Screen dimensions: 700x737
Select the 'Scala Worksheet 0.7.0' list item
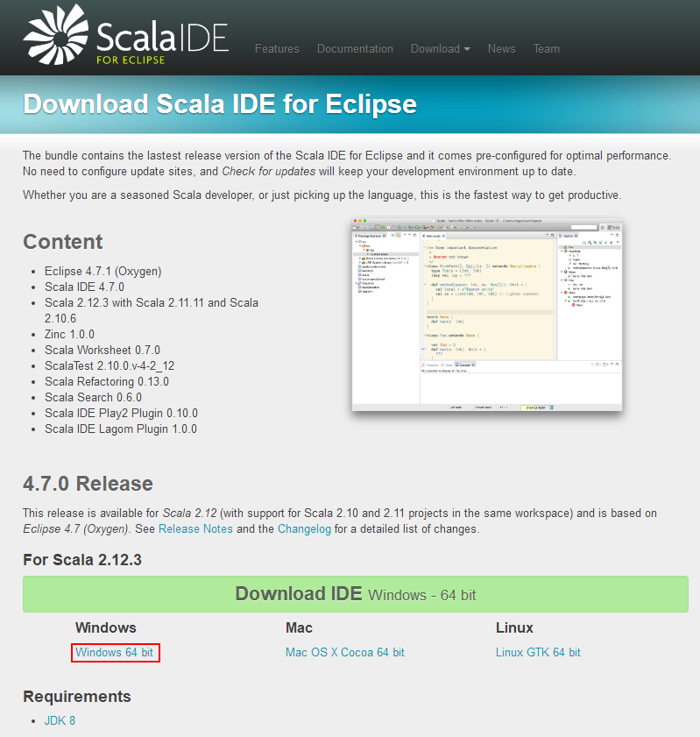[103, 351]
